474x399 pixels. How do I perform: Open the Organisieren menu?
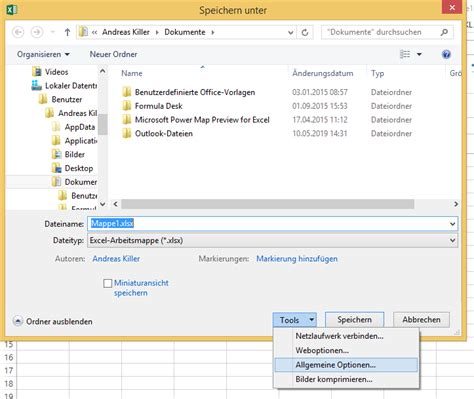click(x=43, y=54)
